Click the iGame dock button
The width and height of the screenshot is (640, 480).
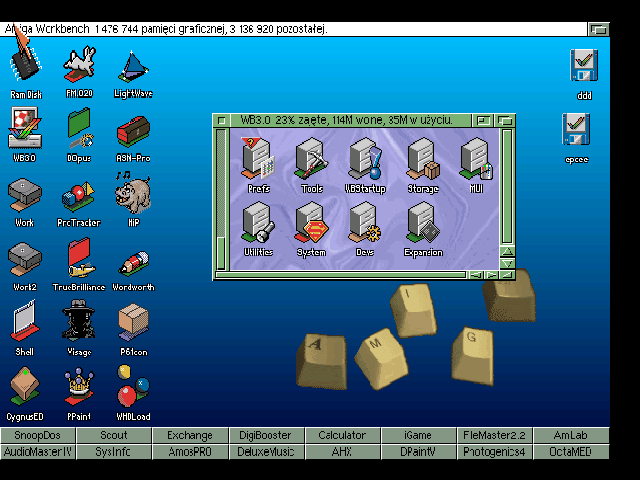pyautogui.click(x=418, y=435)
